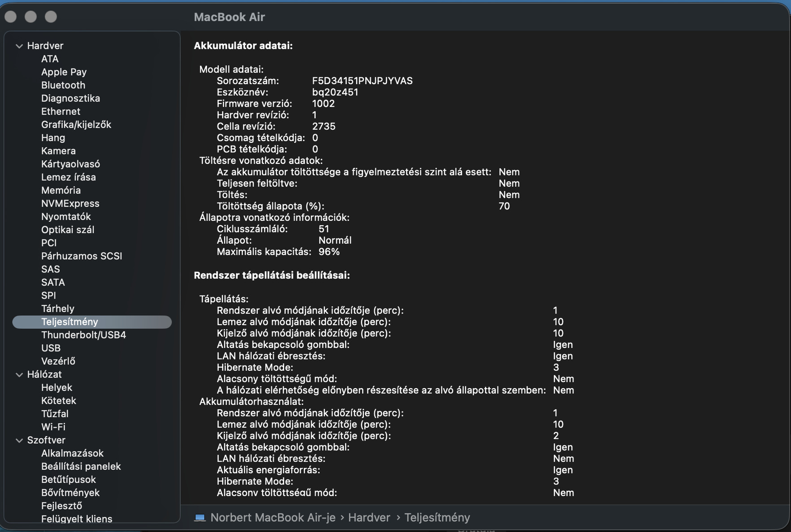Image resolution: width=791 pixels, height=532 pixels.
Task: Select Optikai szál entry
Action: point(68,230)
